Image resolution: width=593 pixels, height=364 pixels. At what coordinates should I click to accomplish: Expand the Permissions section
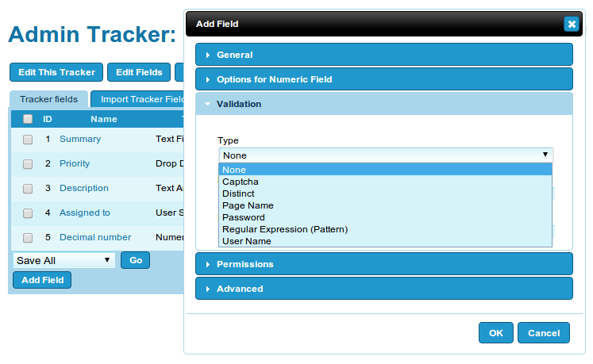point(245,264)
